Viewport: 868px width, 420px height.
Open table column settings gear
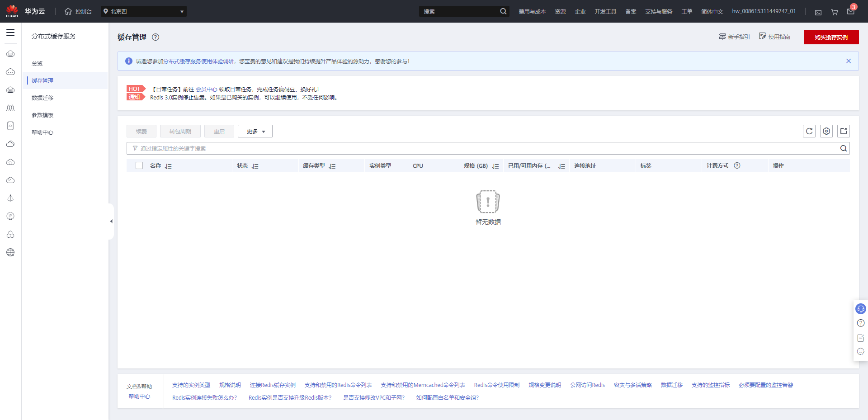826,131
